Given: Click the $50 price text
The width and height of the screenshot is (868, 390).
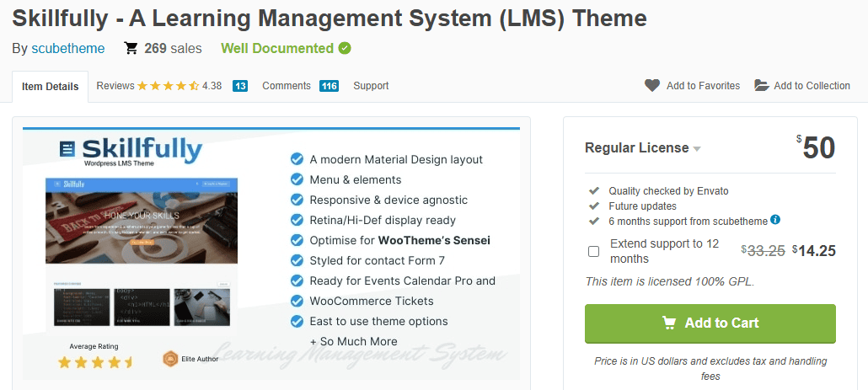Looking at the screenshot, I should (x=816, y=148).
